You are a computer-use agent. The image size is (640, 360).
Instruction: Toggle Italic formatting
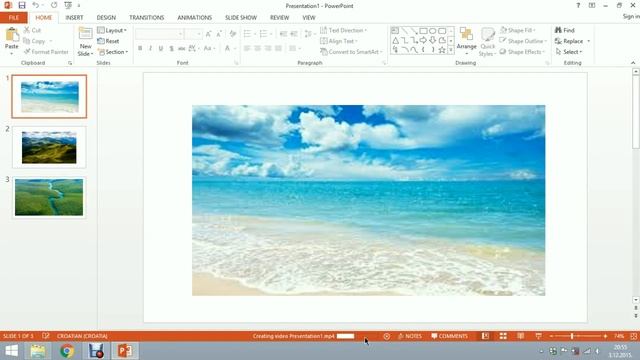[x=150, y=49]
